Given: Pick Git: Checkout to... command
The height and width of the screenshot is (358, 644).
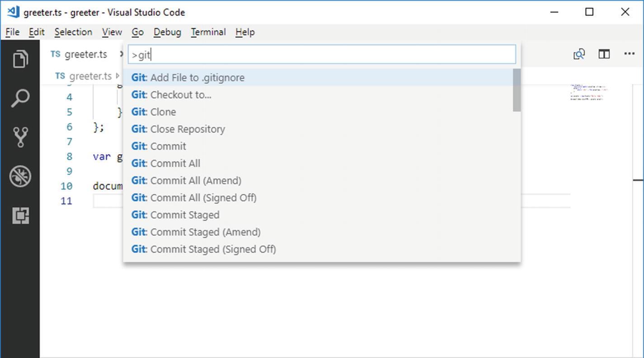Looking at the screenshot, I should 171,95.
